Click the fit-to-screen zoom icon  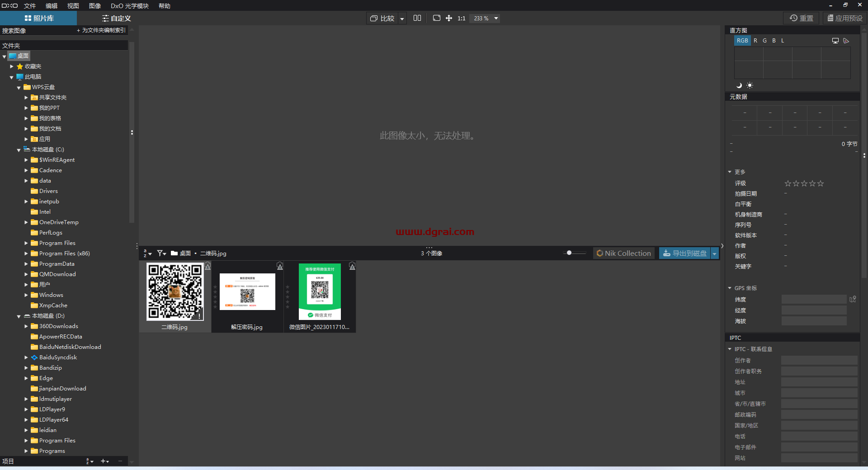click(x=436, y=18)
